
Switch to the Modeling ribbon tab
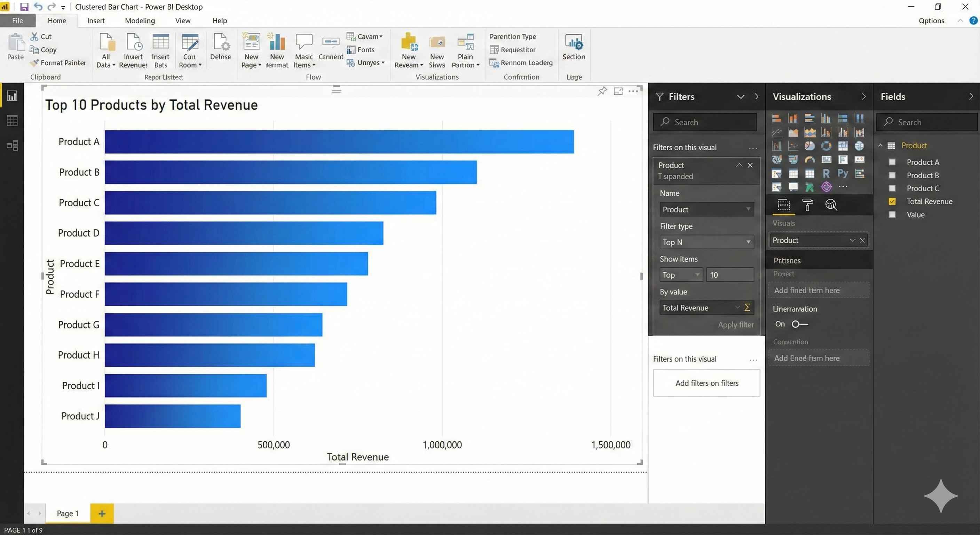pyautogui.click(x=140, y=21)
